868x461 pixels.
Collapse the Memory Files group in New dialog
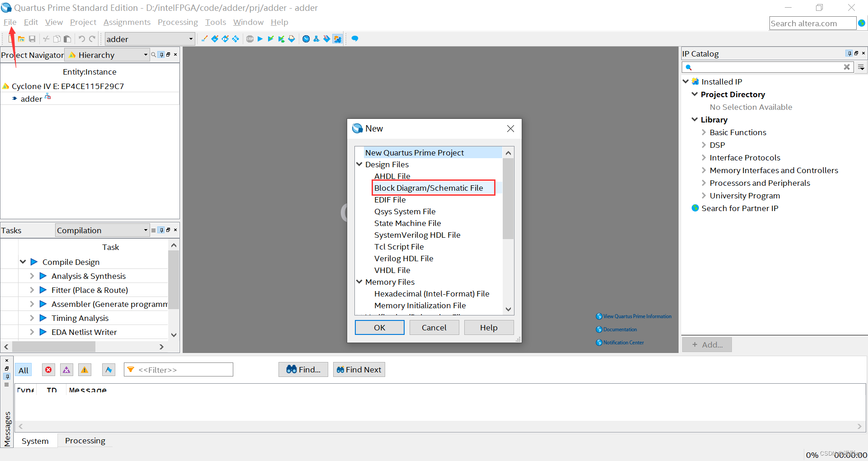(x=359, y=282)
